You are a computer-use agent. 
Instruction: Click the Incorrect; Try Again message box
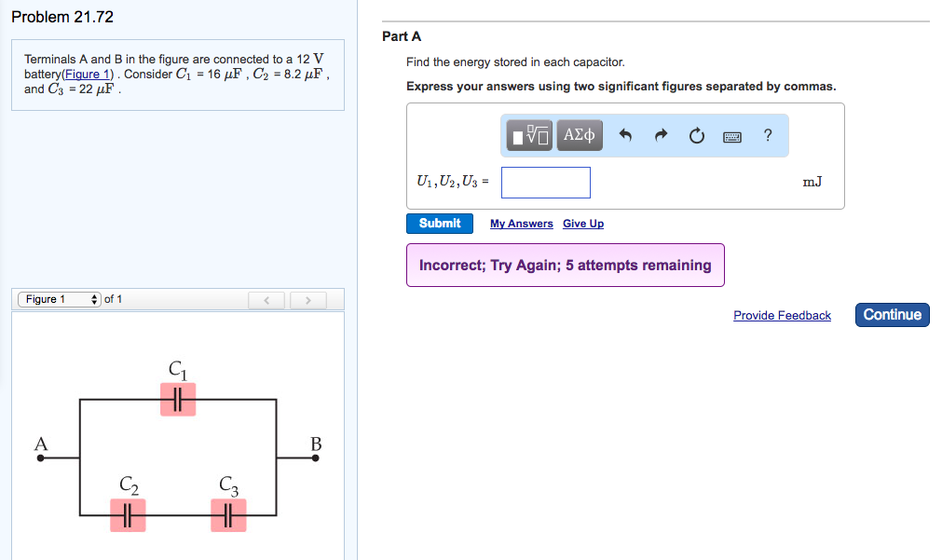click(x=565, y=266)
